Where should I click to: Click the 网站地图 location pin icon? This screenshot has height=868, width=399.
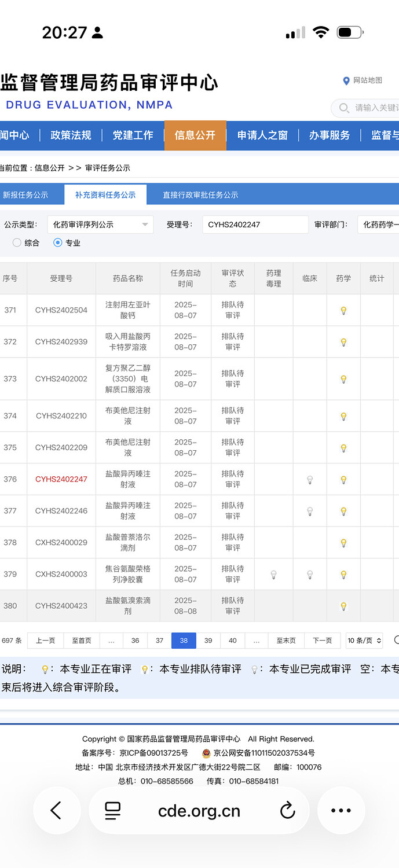point(346,81)
